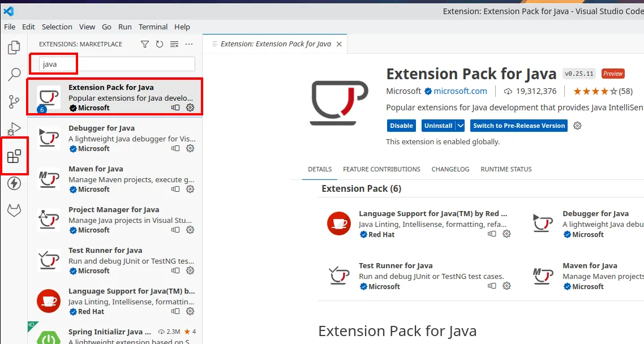Select Language Support for Java(TM) in sidebar list

pos(114,301)
